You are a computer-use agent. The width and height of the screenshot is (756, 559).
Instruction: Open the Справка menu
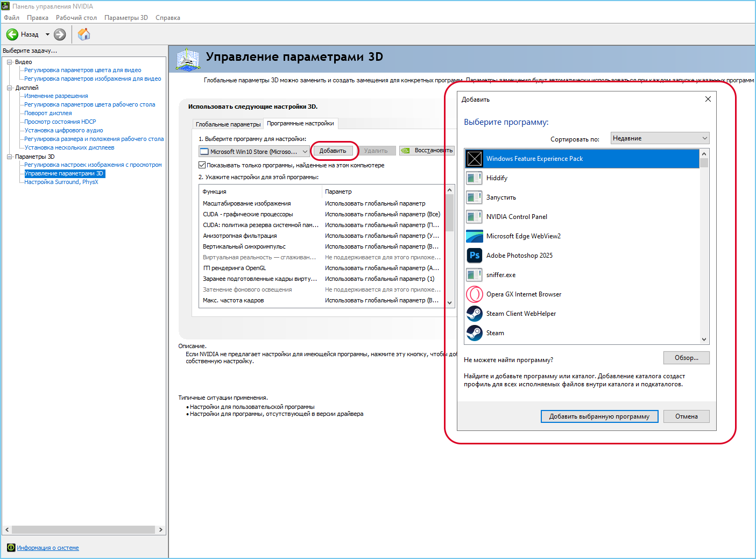pos(168,18)
